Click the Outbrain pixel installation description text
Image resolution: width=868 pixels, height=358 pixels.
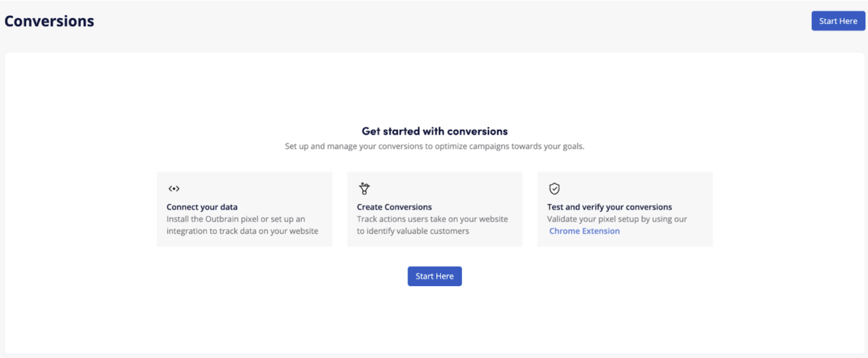tap(242, 225)
